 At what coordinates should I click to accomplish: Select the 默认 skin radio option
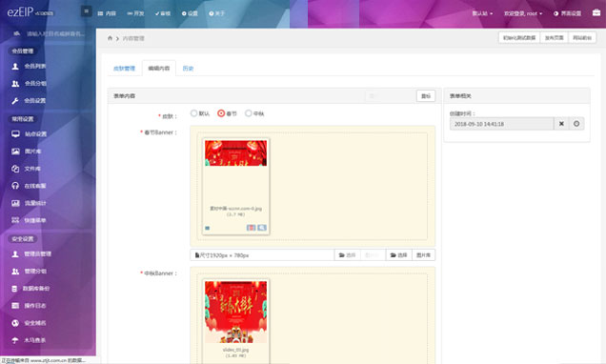point(193,113)
